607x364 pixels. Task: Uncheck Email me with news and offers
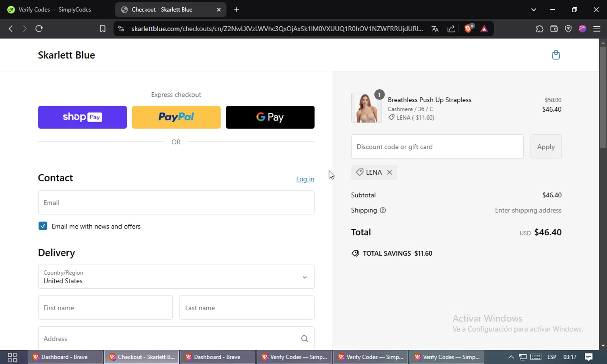43,226
